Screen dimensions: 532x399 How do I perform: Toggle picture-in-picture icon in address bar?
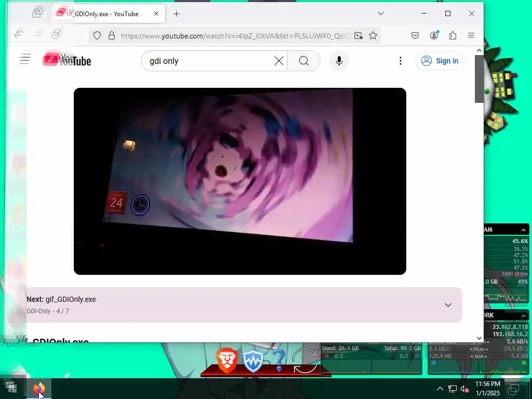pos(358,35)
